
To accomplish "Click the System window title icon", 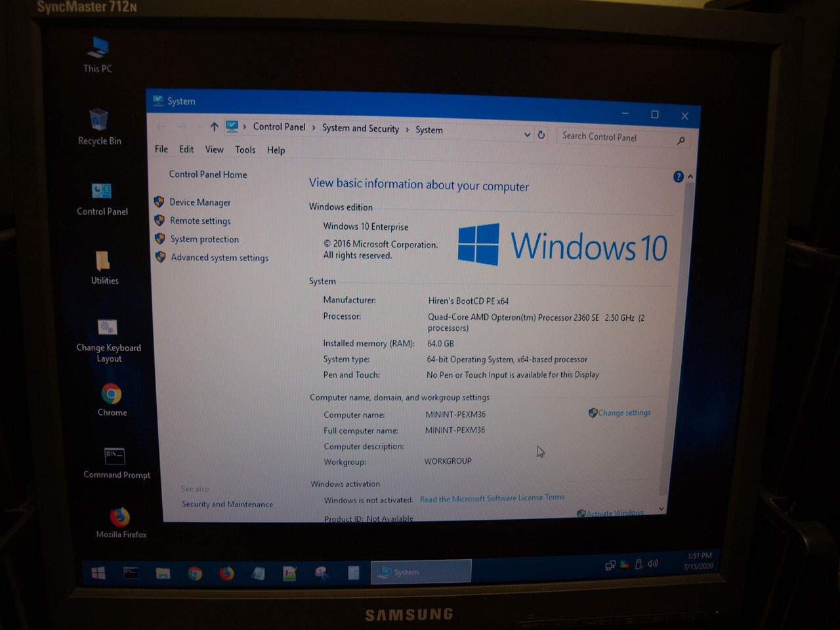I will click(x=158, y=100).
